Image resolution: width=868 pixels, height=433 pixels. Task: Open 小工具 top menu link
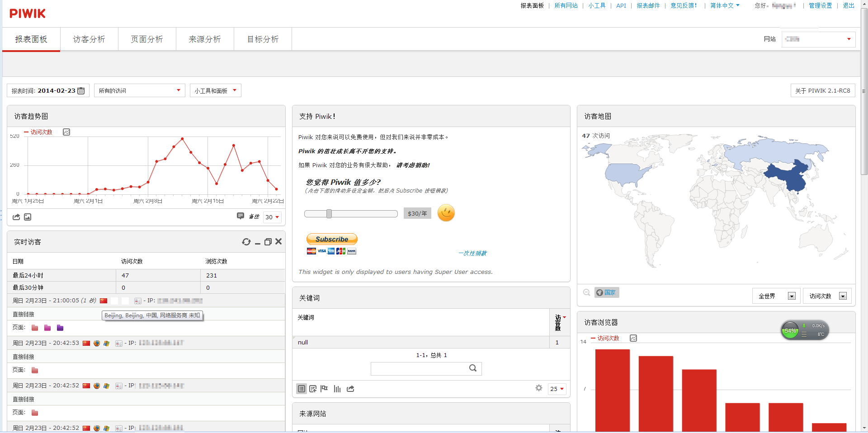(x=597, y=5)
